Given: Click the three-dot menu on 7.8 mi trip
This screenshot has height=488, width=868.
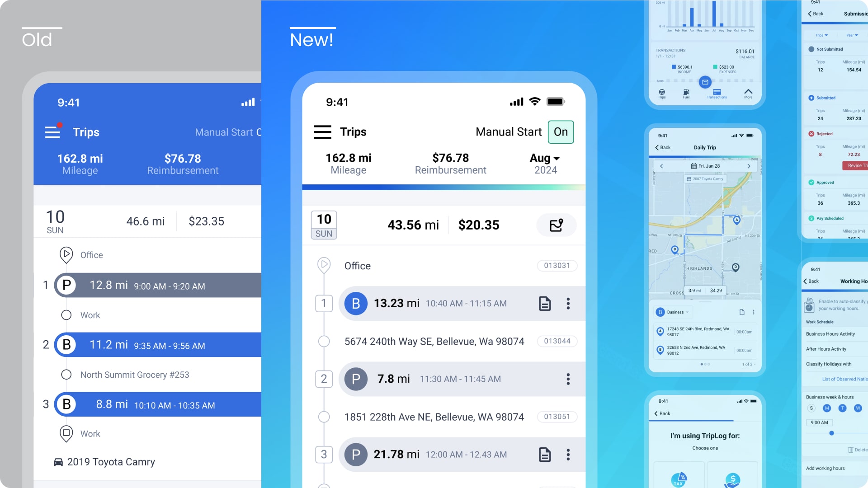Looking at the screenshot, I should click(x=567, y=379).
